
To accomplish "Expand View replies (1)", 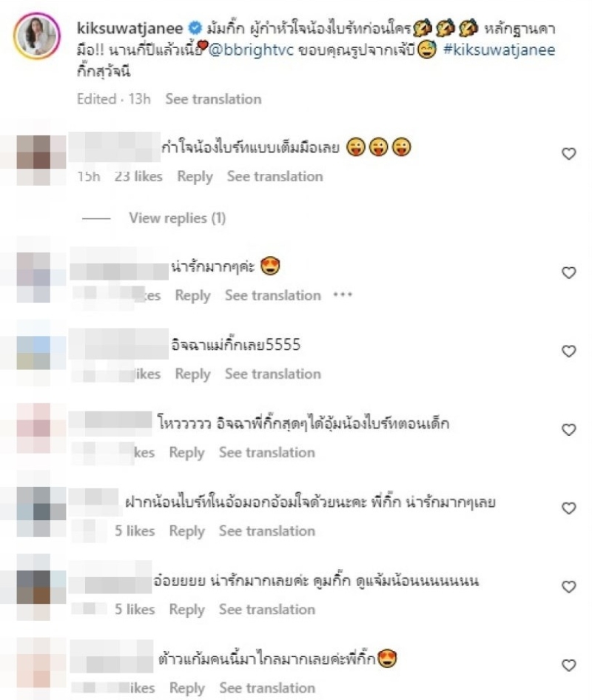I will coord(178,218).
